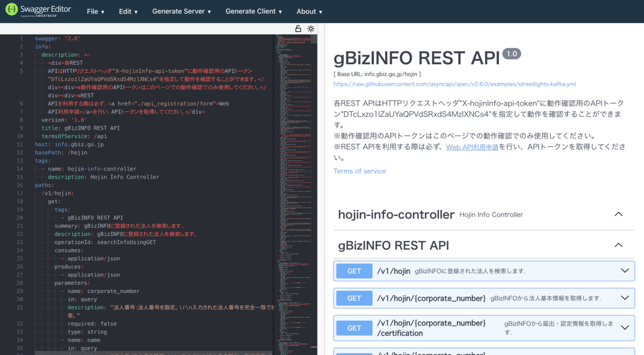This screenshot has height=355, width=644.
Task: Click line number 17 in gutter
Action: [x=20, y=193]
